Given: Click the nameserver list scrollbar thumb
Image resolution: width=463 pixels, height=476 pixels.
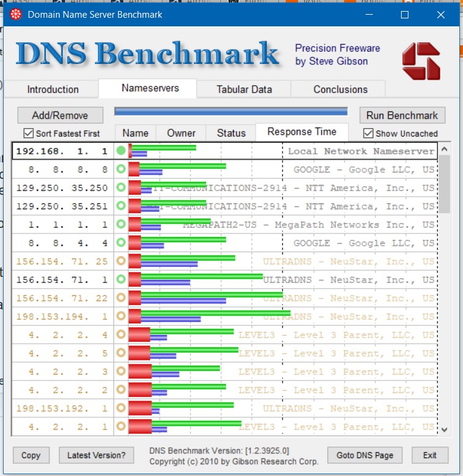Looking at the screenshot, I should coord(445,184).
